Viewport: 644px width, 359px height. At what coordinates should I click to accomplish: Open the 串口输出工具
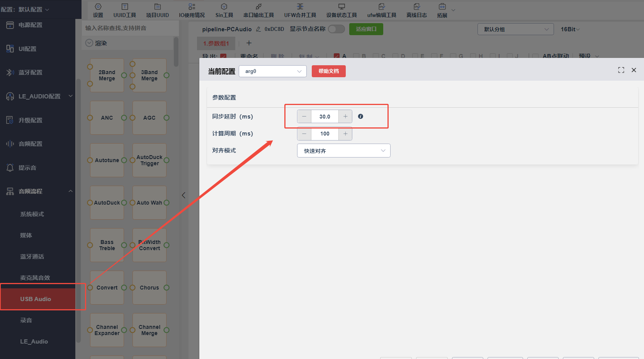(x=258, y=10)
